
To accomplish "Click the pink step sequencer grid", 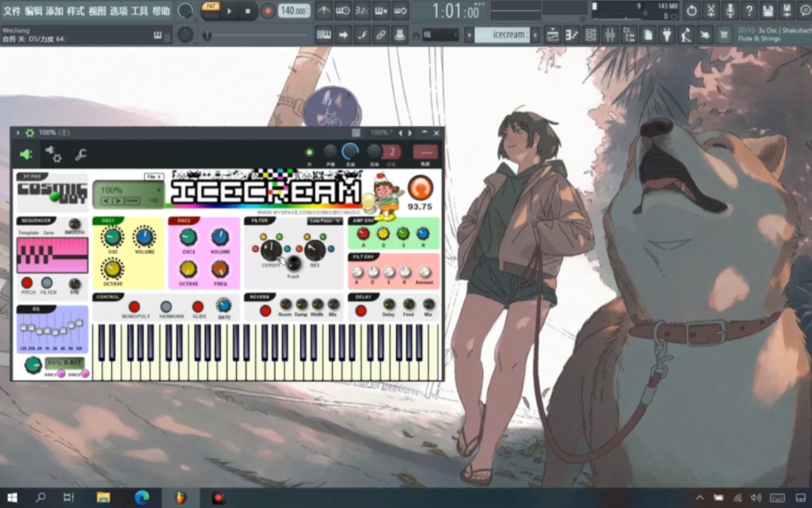I will click(52, 255).
